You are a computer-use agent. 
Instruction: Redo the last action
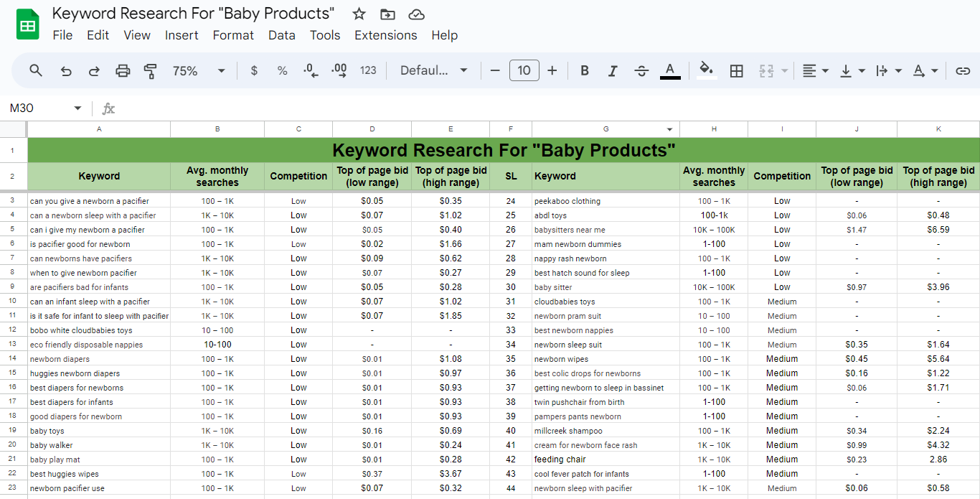tap(94, 70)
